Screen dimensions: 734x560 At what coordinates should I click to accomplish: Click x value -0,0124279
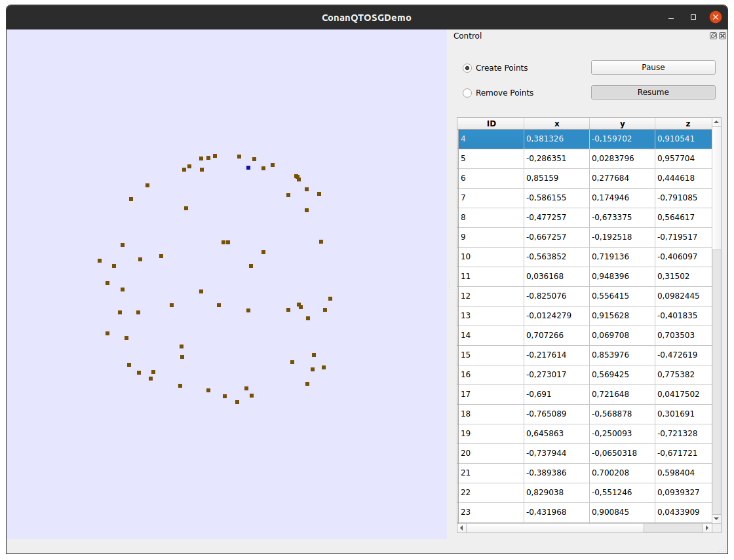(x=556, y=316)
